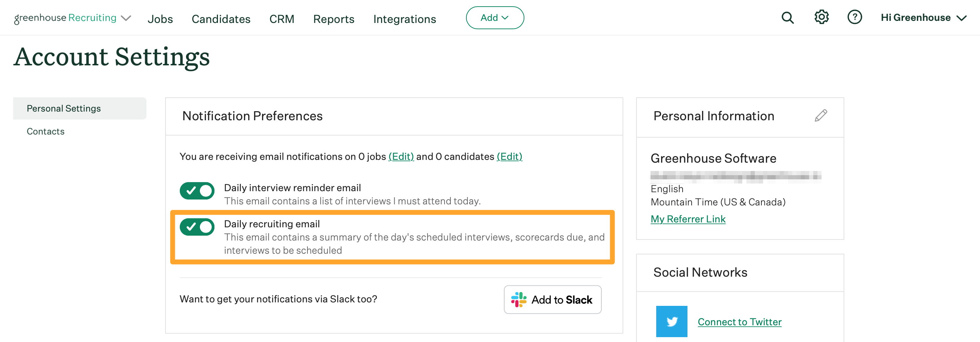
Task: Open the Hi Greenhouse user menu
Action: tap(922, 17)
